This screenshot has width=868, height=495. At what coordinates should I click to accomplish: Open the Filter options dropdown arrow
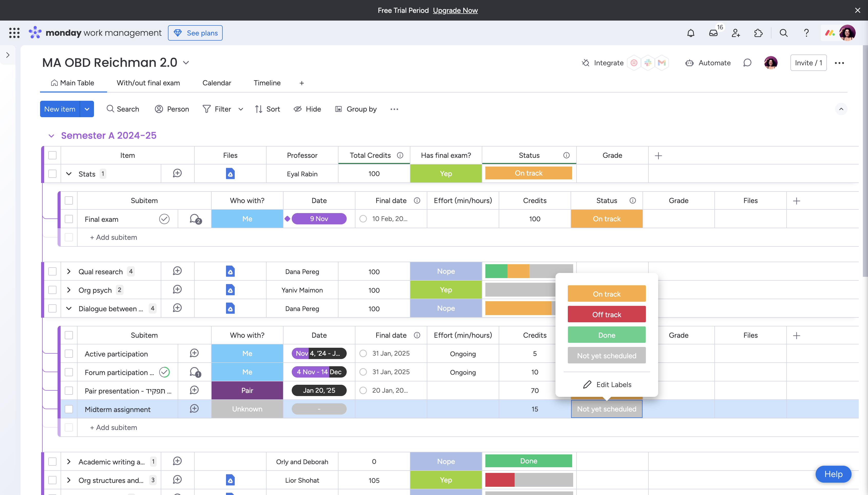241,109
